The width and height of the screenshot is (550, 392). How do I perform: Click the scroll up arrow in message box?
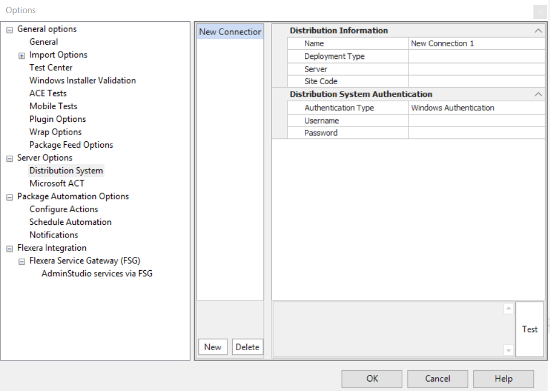pos(508,309)
